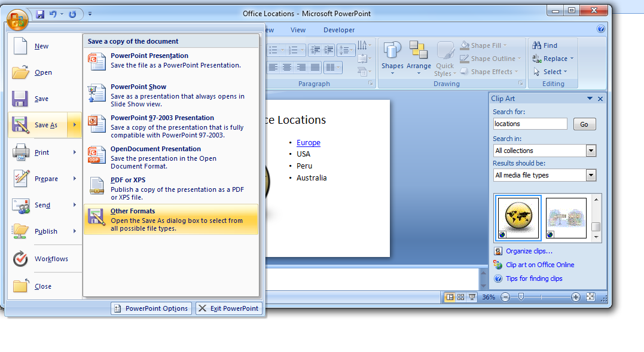This screenshot has width=644, height=352.
Task: Follow the Europe hyperlink on the slide
Action: coord(309,142)
